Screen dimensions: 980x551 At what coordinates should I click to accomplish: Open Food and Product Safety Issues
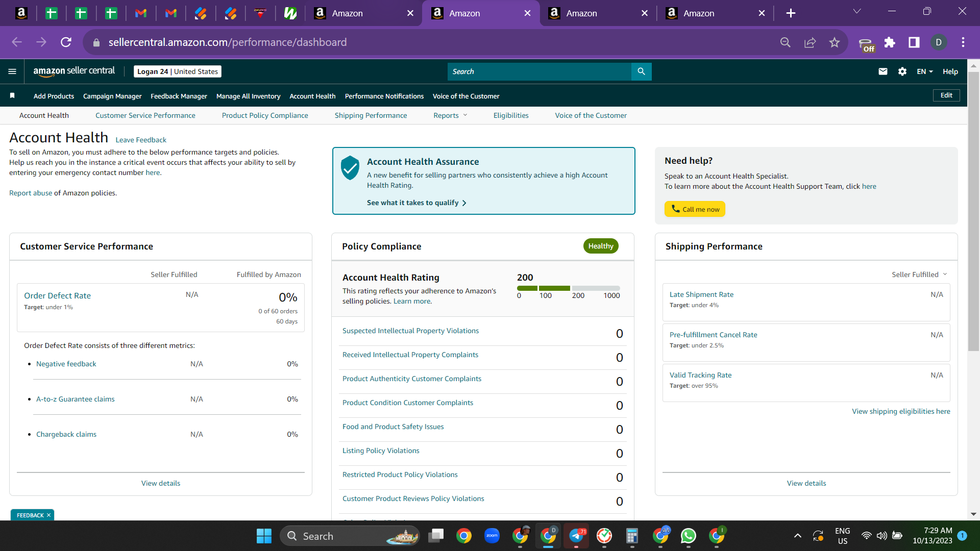[393, 427]
